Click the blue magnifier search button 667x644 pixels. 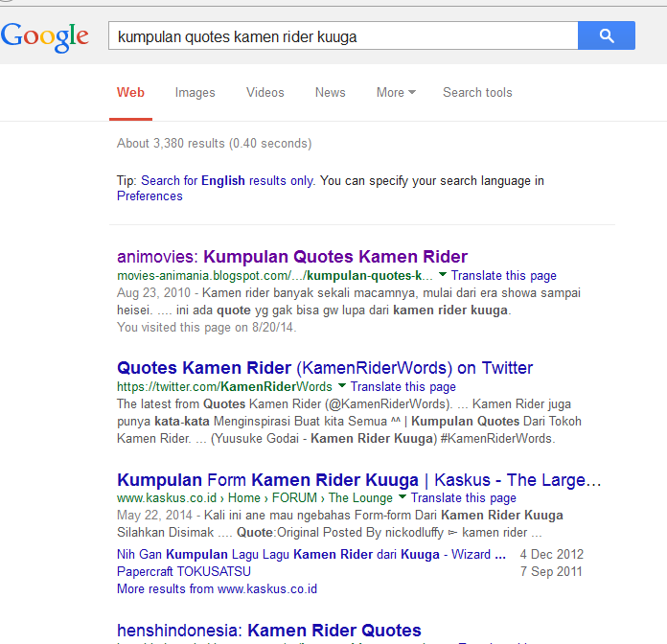point(607,35)
